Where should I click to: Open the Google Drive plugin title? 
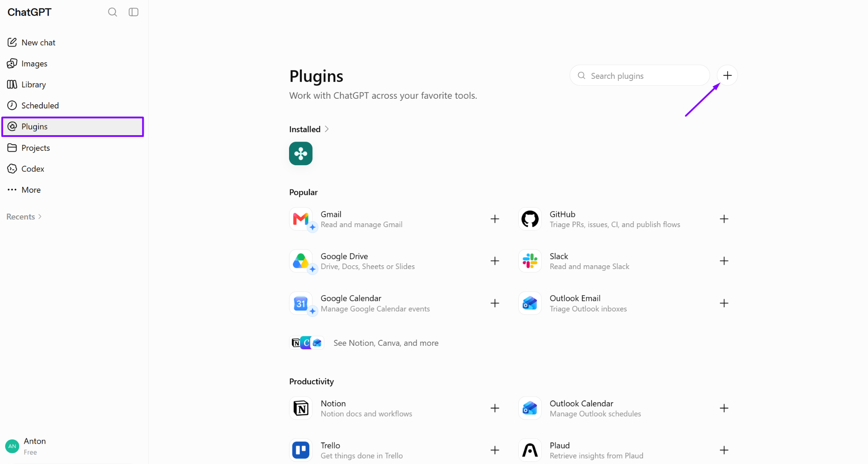pyautogui.click(x=344, y=256)
